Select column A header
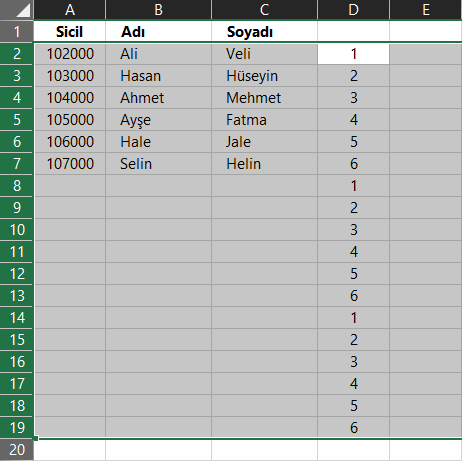This screenshot has height=461, width=462. tap(70, 10)
